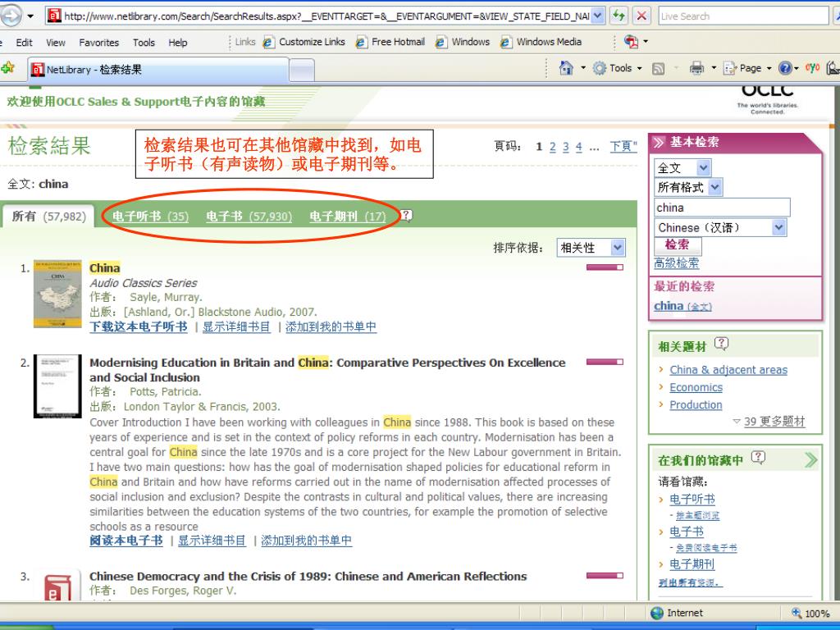Click the RSS feeds icon

click(658, 68)
